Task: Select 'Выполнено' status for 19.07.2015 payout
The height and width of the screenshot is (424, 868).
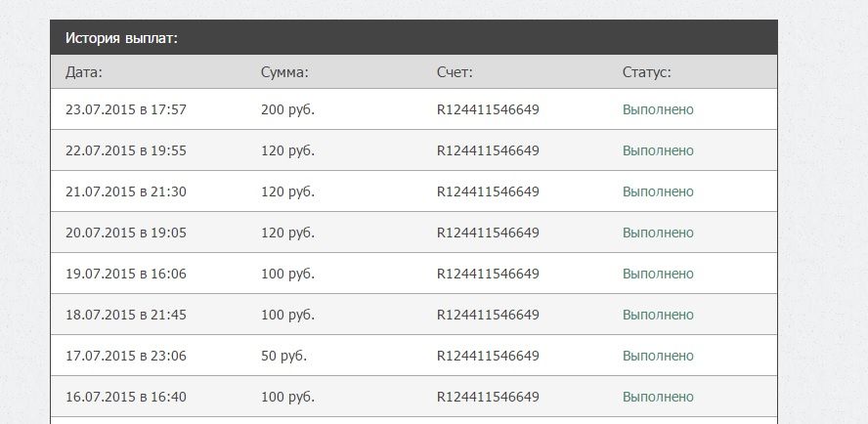Action: pyautogui.click(x=658, y=274)
